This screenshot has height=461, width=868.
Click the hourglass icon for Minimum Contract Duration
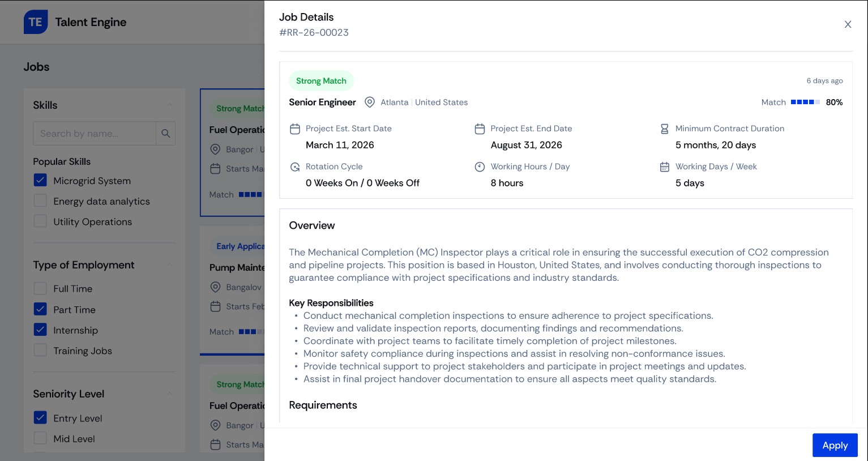tap(665, 129)
